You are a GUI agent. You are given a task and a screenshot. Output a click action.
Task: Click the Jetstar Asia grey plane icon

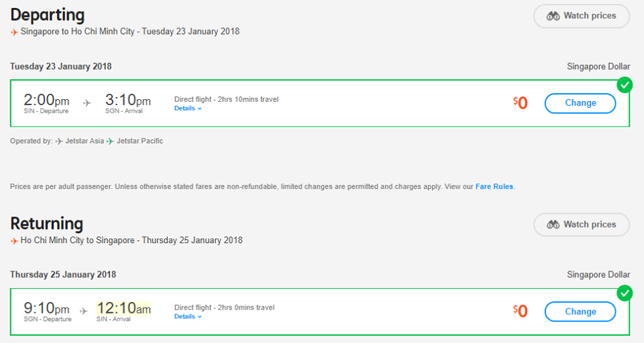coord(59,141)
